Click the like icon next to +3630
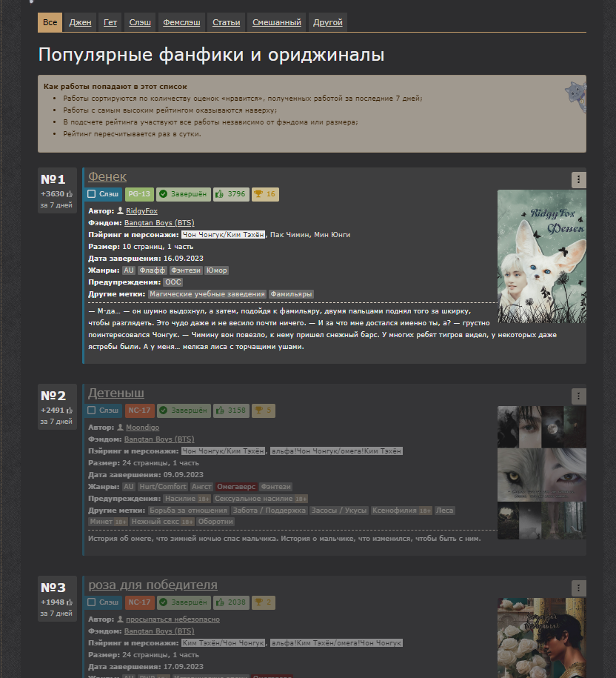Image resolution: width=616 pixels, height=678 pixels. [70, 194]
